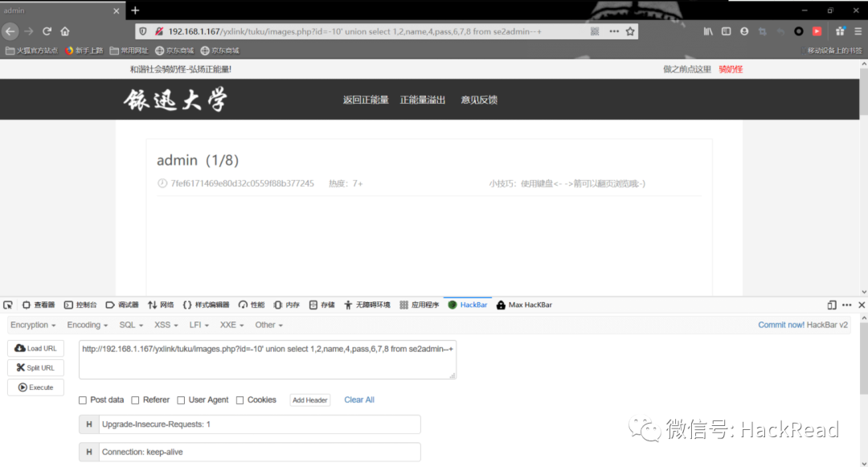Image resolution: width=868 pixels, height=467 pixels.
Task: Click the red YouTube-style extension icon
Action: 817,31
